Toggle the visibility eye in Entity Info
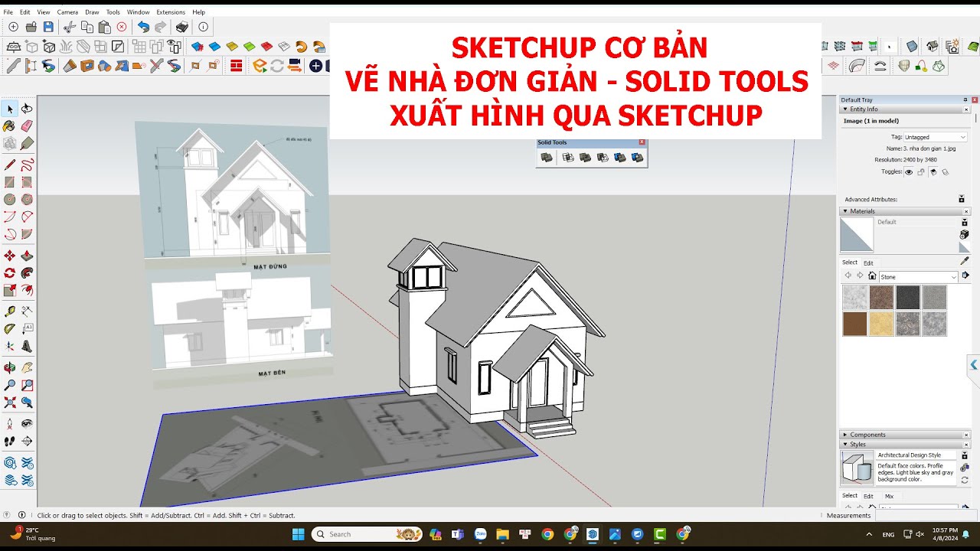The image size is (980, 551). (909, 172)
